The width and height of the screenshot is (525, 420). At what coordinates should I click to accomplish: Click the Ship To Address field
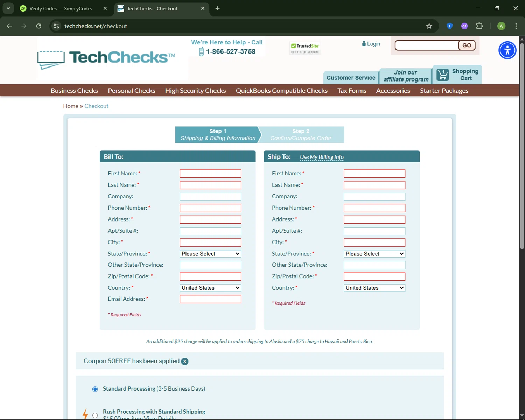pos(374,219)
